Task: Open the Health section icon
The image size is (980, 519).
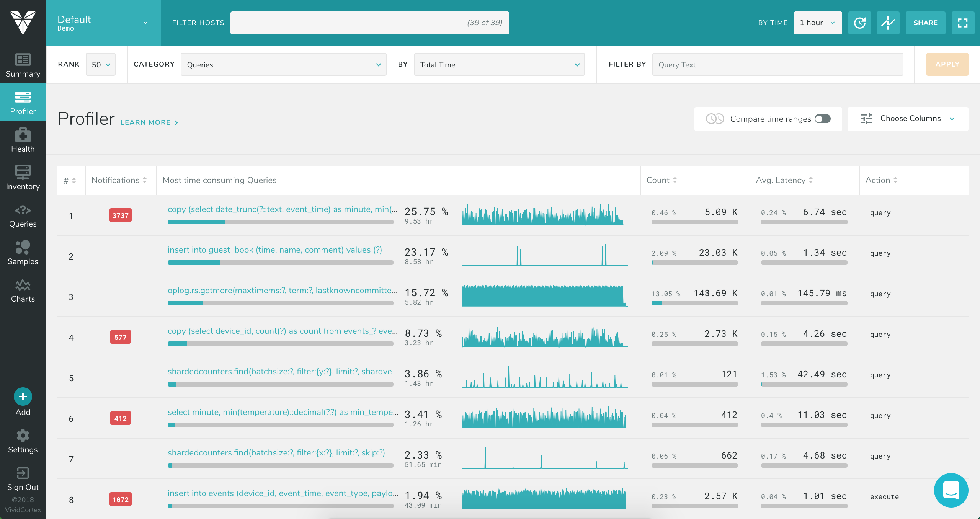Action: point(23,135)
